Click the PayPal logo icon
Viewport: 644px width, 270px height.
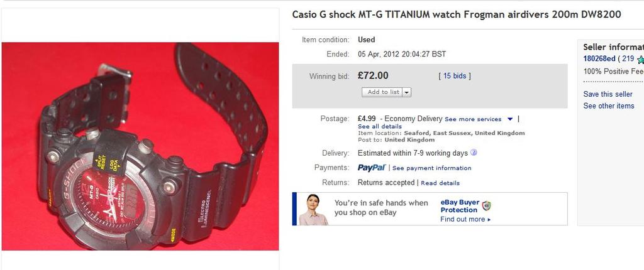[x=371, y=168]
